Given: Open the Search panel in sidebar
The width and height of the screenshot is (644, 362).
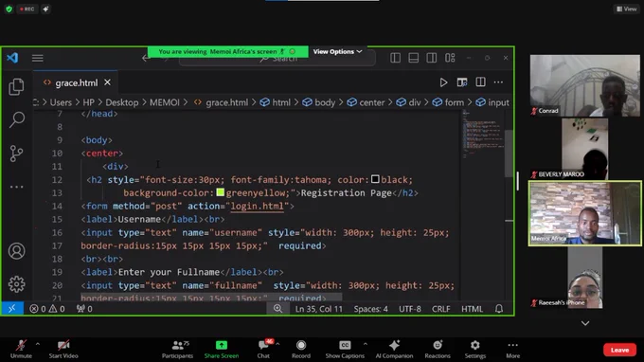Looking at the screenshot, I should click(x=16, y=119).
